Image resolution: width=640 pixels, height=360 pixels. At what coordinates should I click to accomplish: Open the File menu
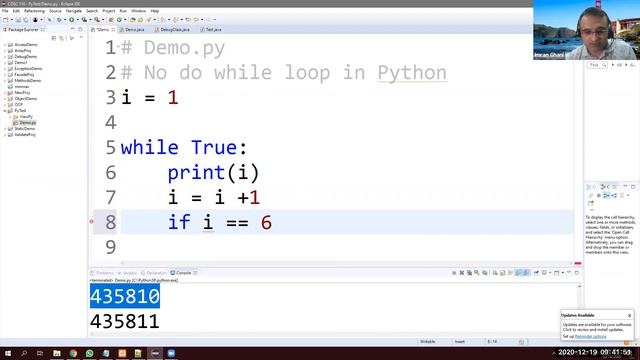pyautogui.click(x=5, y=11)
